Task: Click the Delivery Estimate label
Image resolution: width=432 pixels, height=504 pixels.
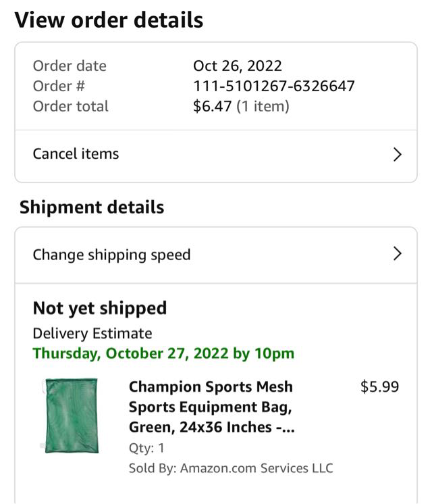Action: 92,333
